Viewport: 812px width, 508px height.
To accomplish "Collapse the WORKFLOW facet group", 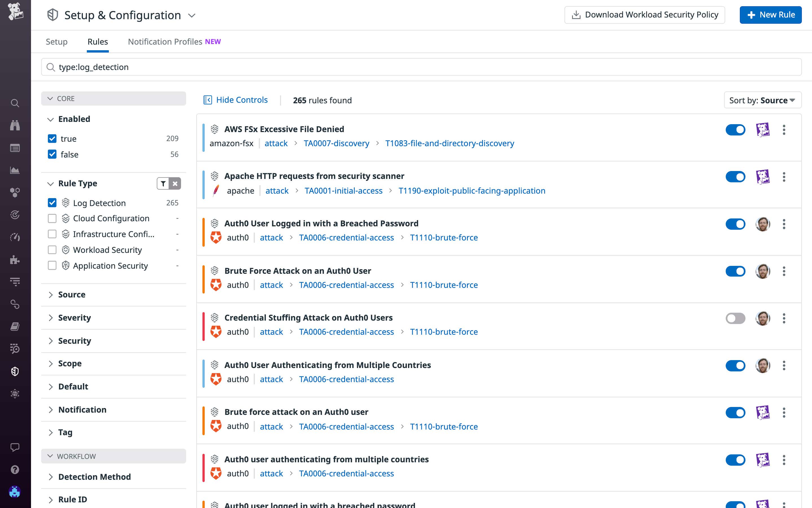I will coord(113,456).
